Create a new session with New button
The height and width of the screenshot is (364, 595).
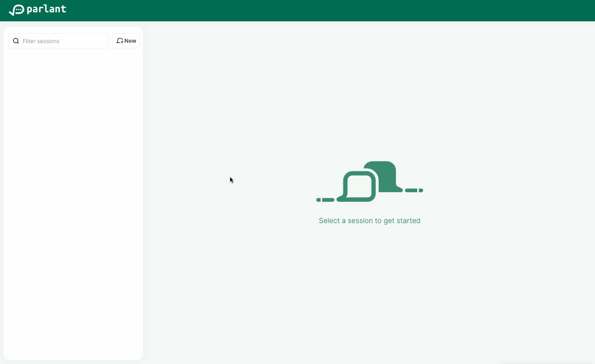tap(126, 41)
